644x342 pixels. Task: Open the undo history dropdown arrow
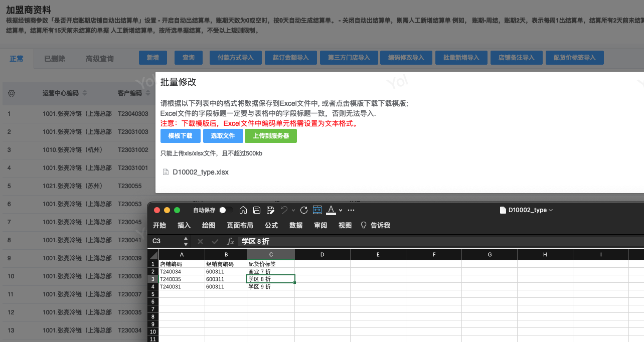(x=293, y=211)
